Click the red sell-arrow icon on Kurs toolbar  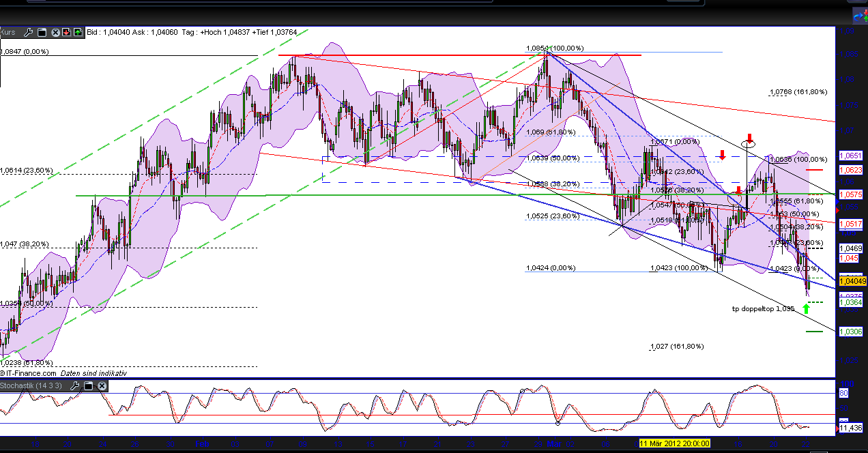click(66, 32)
